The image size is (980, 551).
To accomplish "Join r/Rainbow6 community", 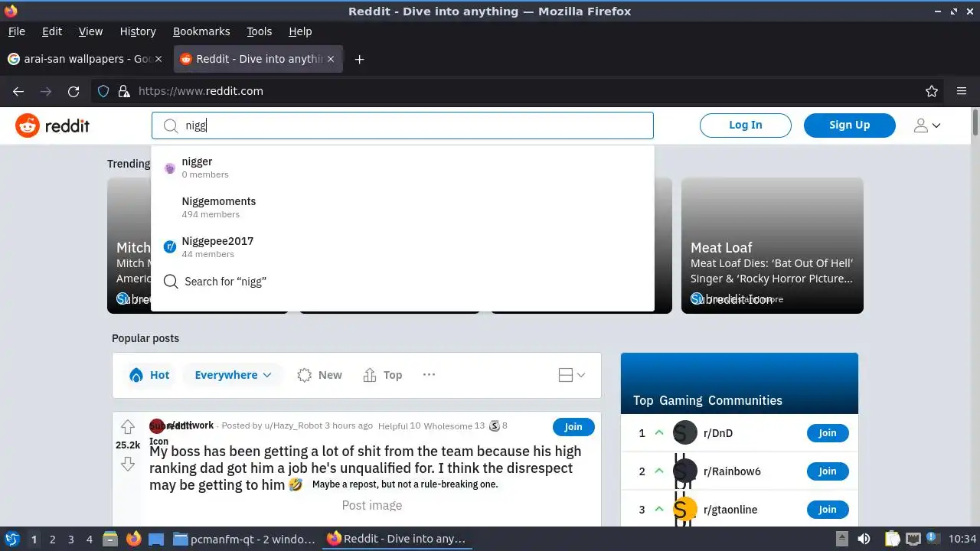I will point(828,471).
